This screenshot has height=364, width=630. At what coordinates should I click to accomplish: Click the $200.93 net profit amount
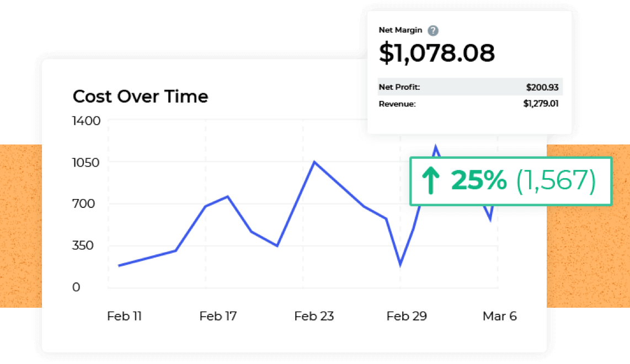pos(542,87)
